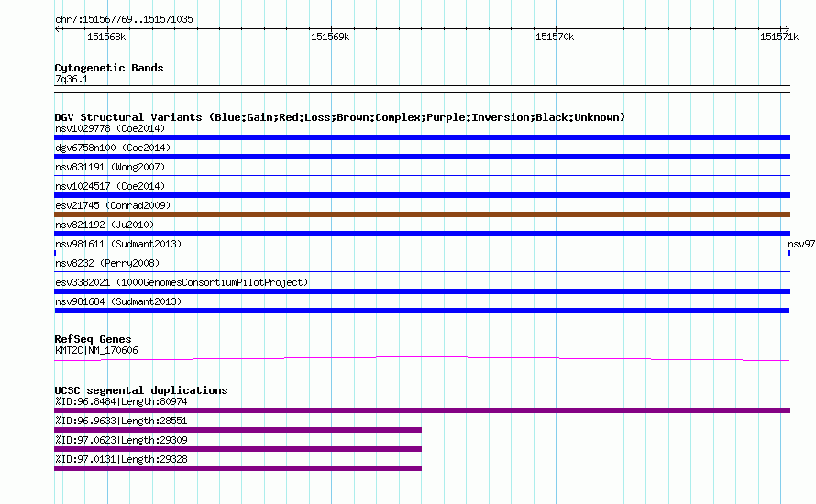816x504 pixels.
Task: Click the left arrow of the ruler
Action: [x=58, y=28]
